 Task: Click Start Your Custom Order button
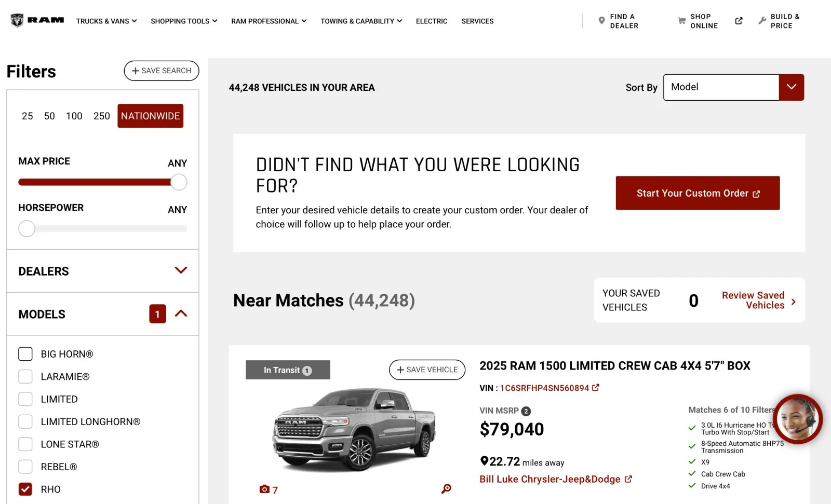pyautogui.click(x=698, y=193)
